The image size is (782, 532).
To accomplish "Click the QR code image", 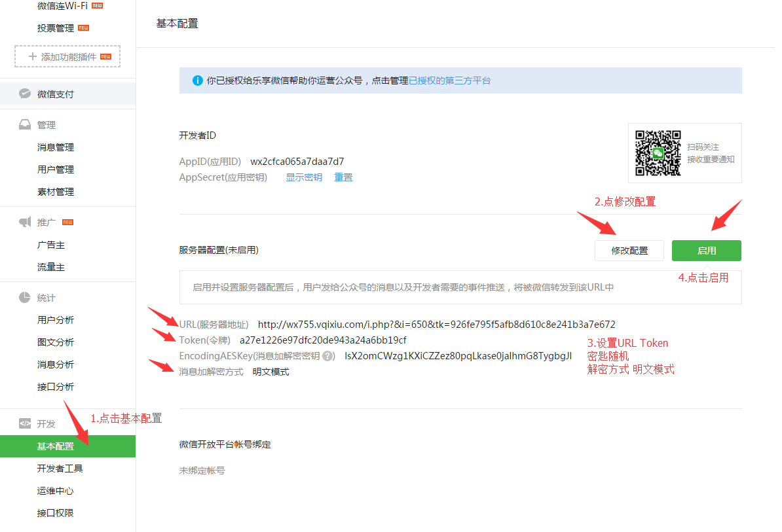I will [x=658, y=153].
